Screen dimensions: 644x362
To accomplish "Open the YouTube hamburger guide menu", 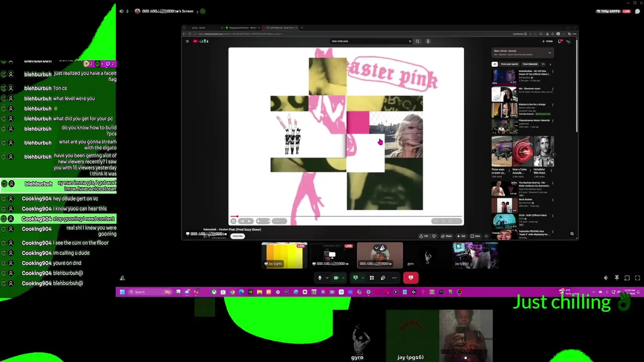I will [x=187, y=41].
